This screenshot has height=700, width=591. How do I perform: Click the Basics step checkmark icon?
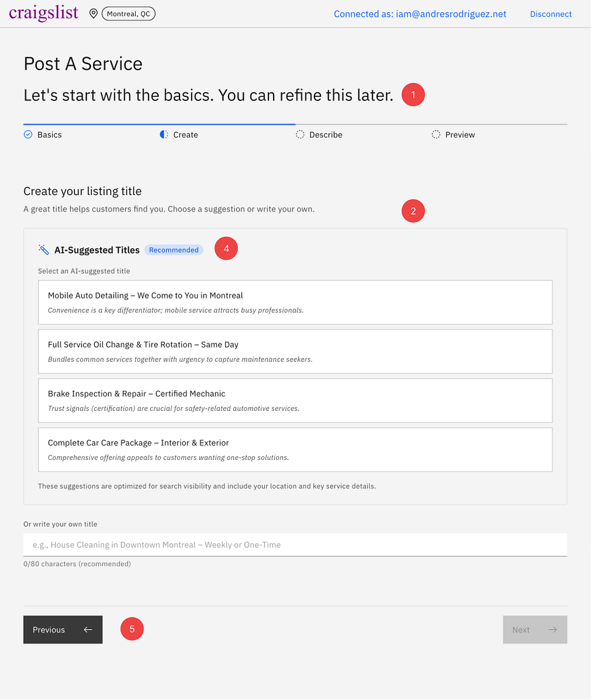[28, 134]
